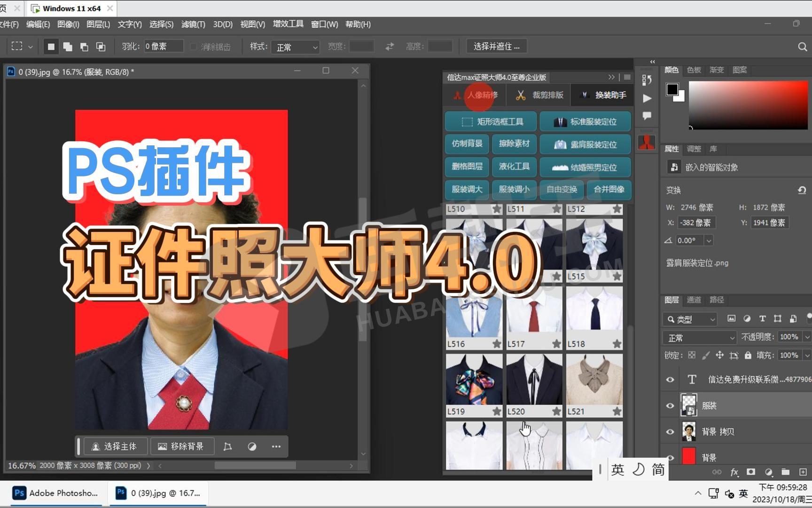Toggle lock position
812x508 pixels.
[x=719, y=355]
